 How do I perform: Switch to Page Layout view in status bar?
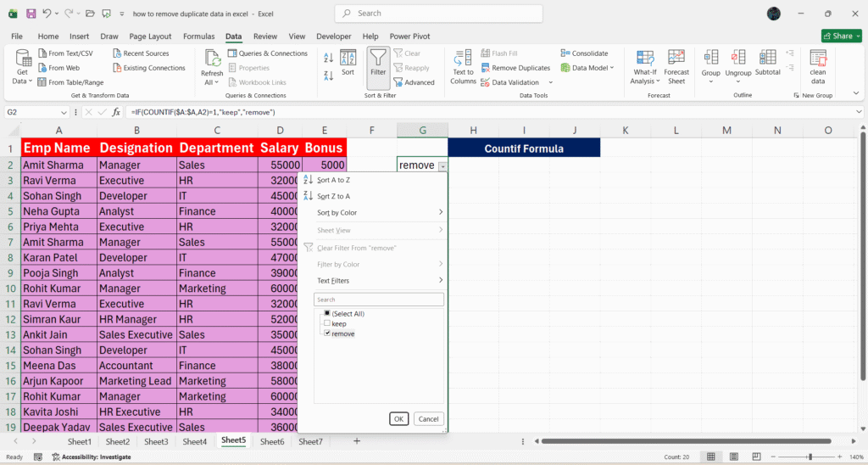pyautogui.click(x=733, y=457)
